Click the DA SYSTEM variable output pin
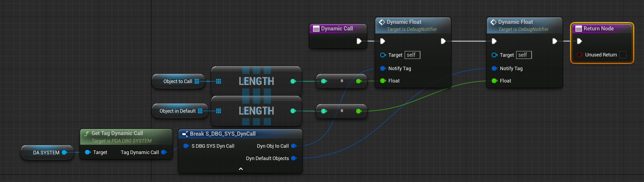Image resolution: width=644 pixels, height=182 pixels. pos(65,152)
